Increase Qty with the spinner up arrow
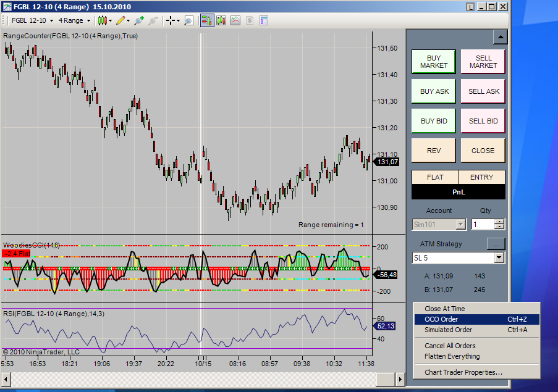 point(499,222)
